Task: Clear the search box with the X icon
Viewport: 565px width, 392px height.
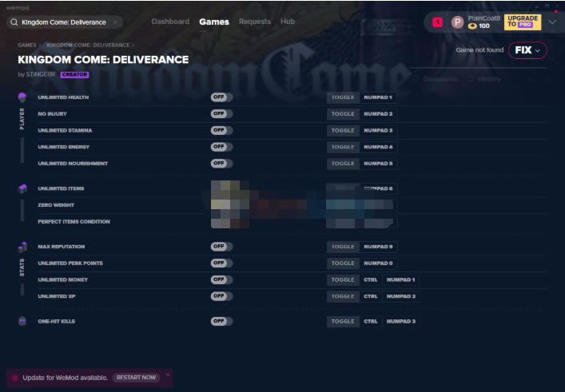Action: tap(115, 22)
